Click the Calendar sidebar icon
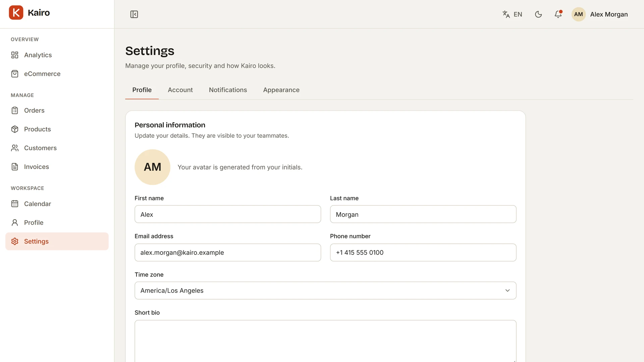 point(15,204)
